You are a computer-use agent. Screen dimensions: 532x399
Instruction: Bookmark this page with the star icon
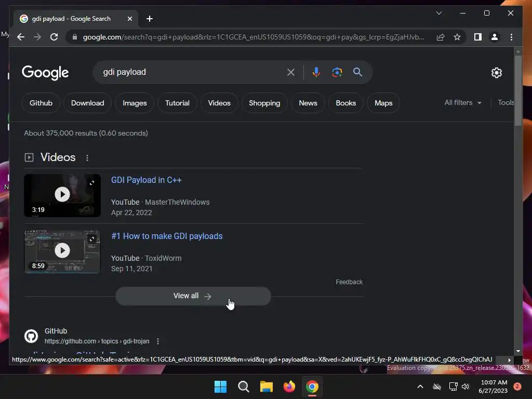point(457,37)
